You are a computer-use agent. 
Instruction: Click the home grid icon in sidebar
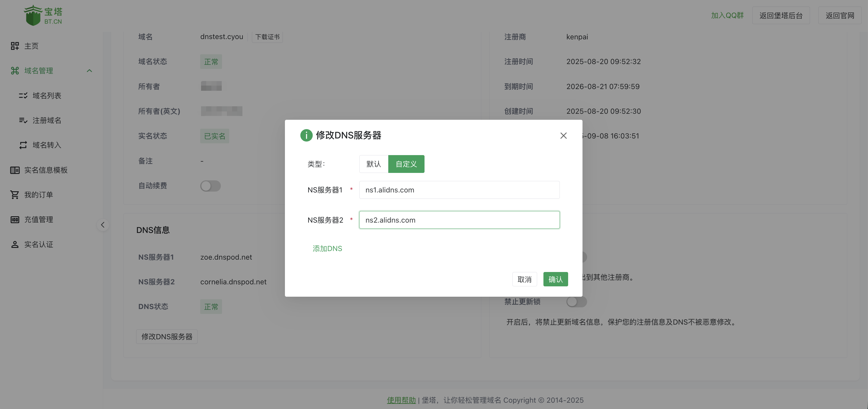[x=14, y=46]
